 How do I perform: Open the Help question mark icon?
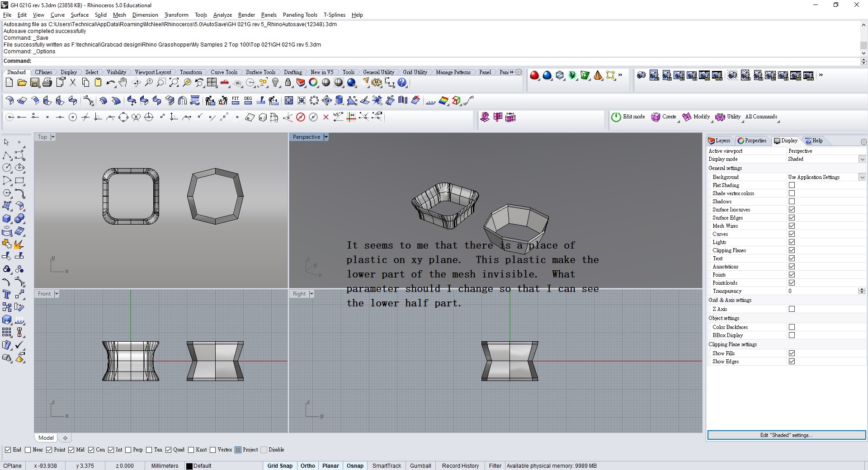(x=402, y=83)
